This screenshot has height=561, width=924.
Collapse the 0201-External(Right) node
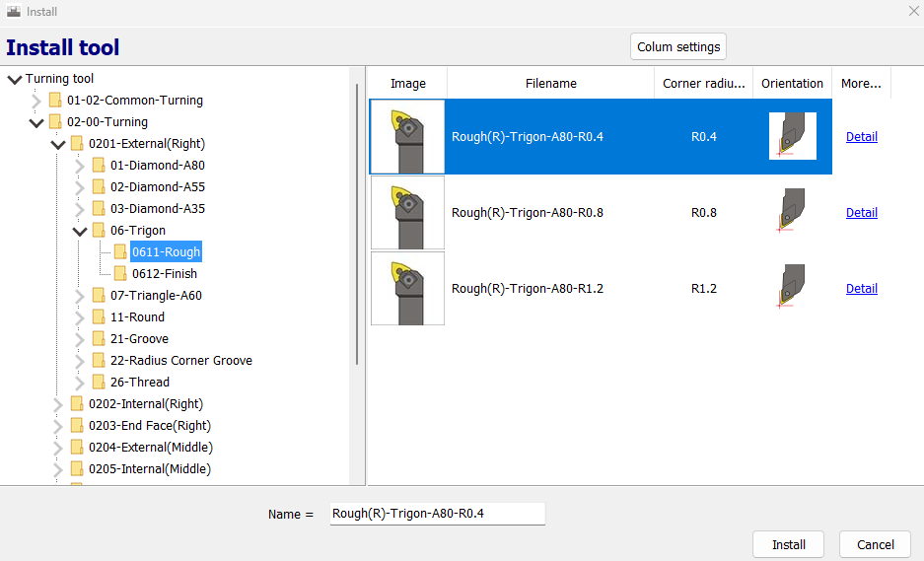(58, 144)
